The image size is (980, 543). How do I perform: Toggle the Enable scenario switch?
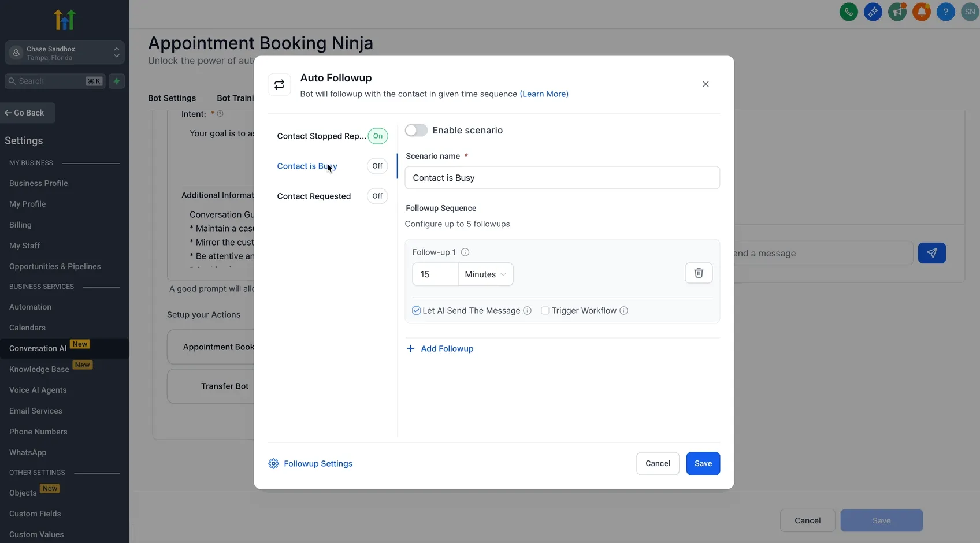[416, 131]
